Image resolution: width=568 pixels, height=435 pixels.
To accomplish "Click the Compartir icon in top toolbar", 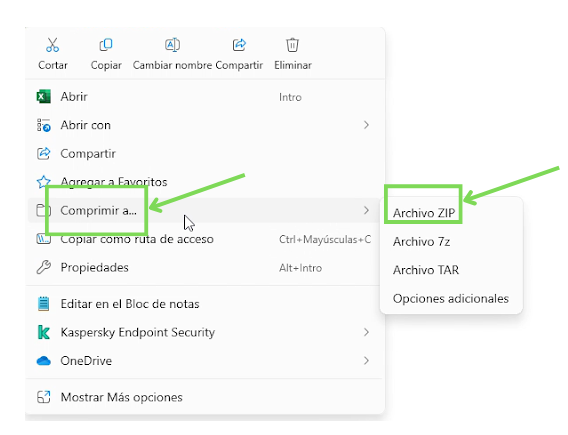I will click(x=239, y=45).
